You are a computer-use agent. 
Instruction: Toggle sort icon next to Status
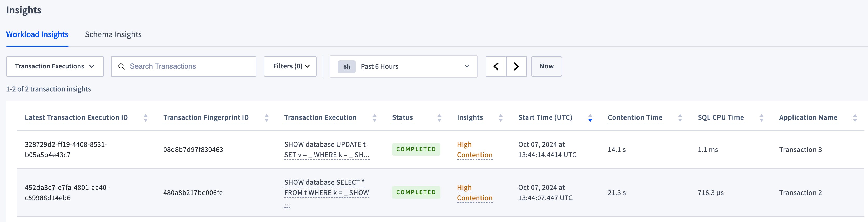[x=439, y=117]
